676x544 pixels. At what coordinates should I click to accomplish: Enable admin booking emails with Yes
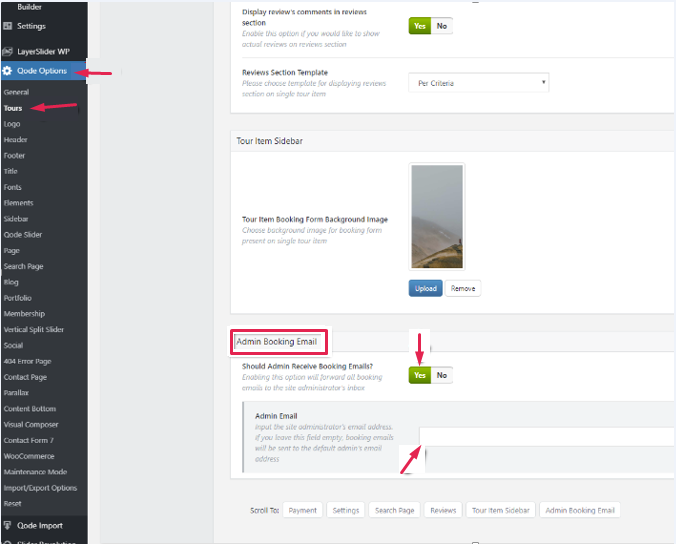(420, 375)
